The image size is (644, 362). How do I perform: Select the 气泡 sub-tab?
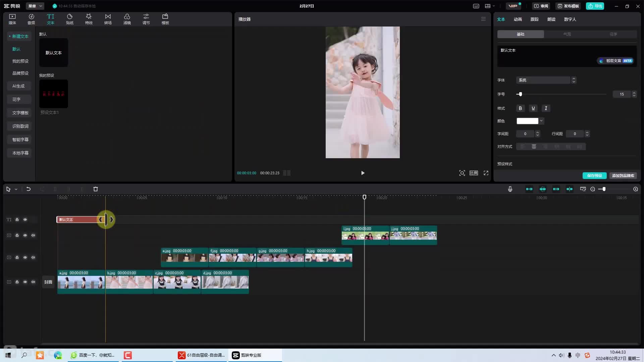point(567,34)
